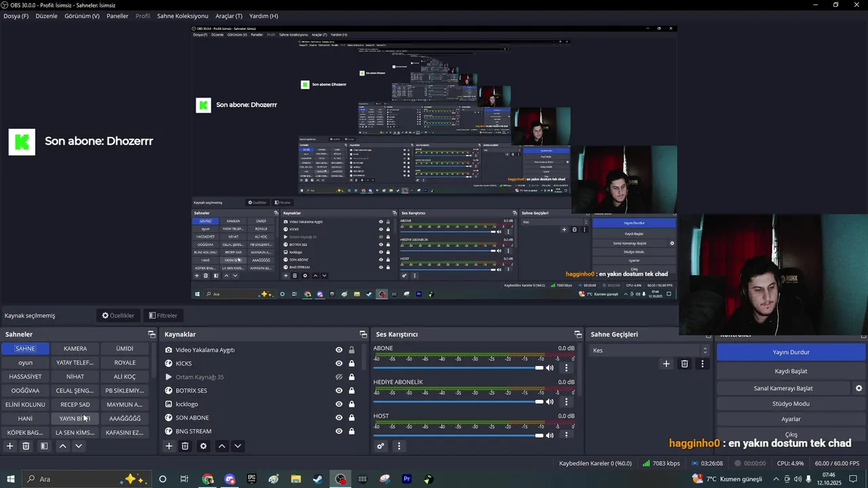The image size is (868, 488).
Task: Open the Görünüm (V) menu
Action: point(82,16)
